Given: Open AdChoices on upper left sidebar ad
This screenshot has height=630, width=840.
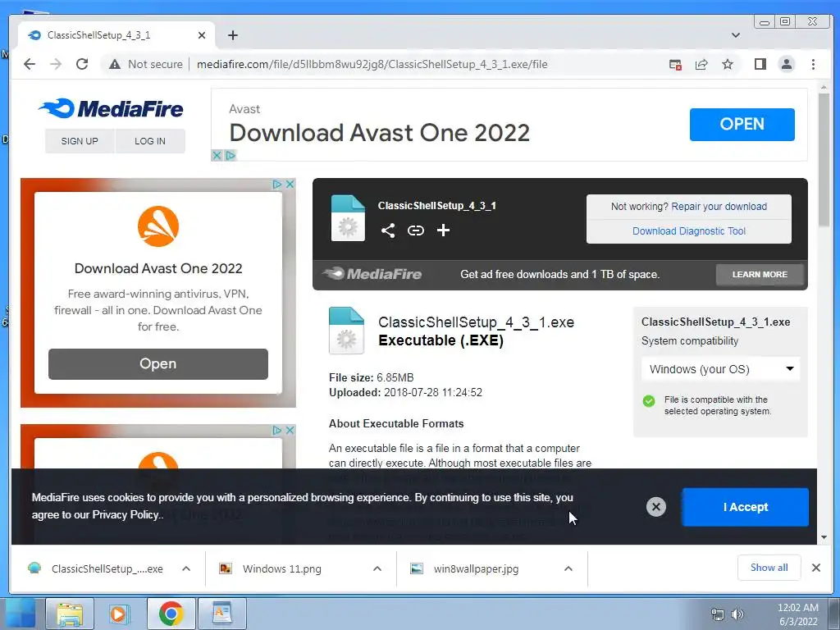Looking at the screenshot, I should click(x=277, y=185).
